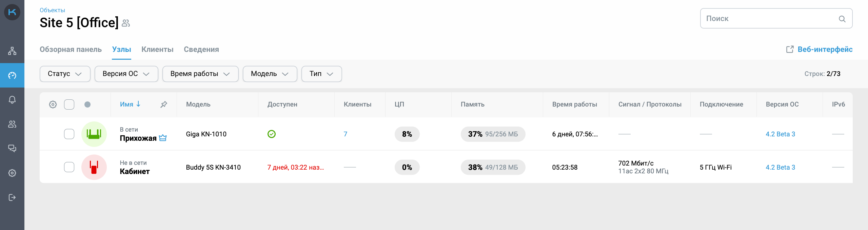Open the users sidebar icon
Screen dimensions: 868x230
pos(12,124)
